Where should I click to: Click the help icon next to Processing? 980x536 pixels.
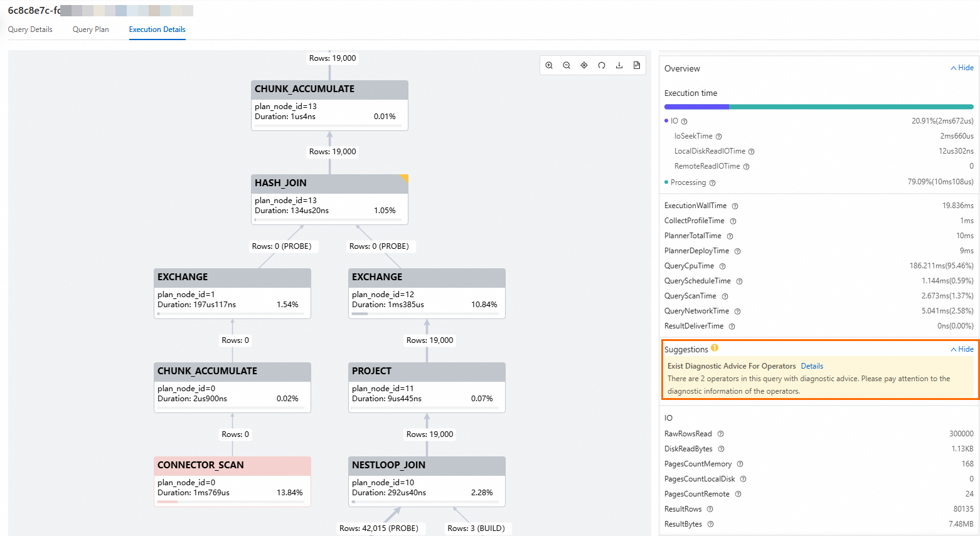[713, 183]
